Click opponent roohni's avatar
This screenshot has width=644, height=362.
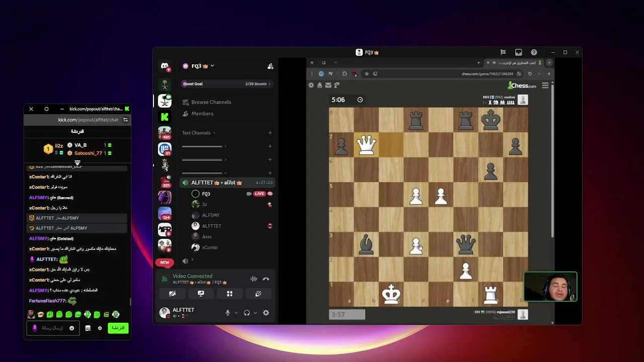click(523, 100)
